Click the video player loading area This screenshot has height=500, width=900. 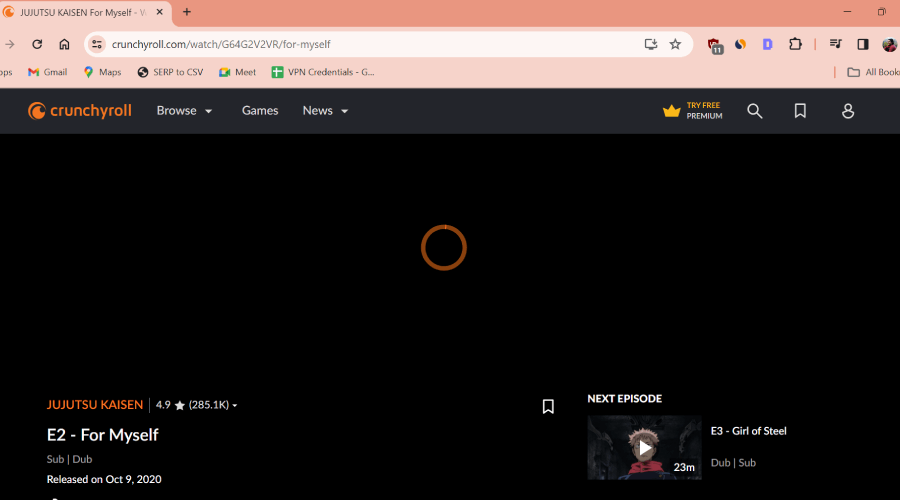coord(444,248)
